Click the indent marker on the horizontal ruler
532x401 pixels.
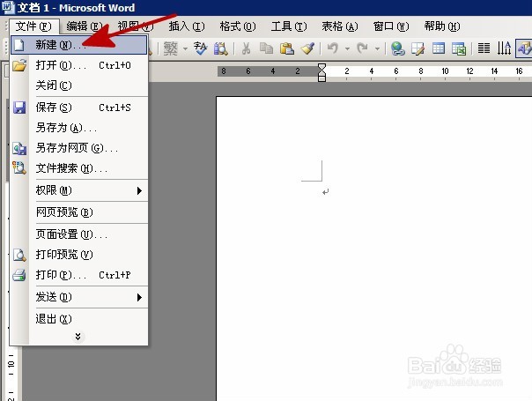(321, 72)
